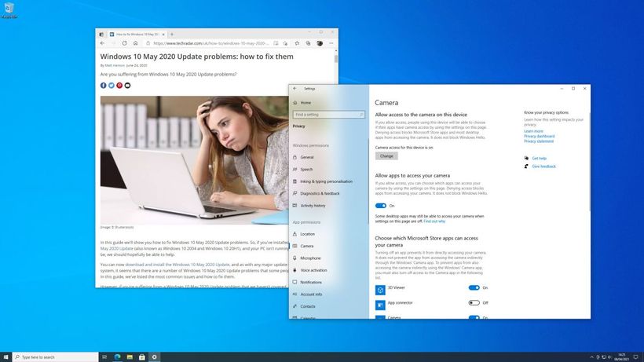Open the Edge Settings and more menu

pyautogui.click(x=331, y=43)
